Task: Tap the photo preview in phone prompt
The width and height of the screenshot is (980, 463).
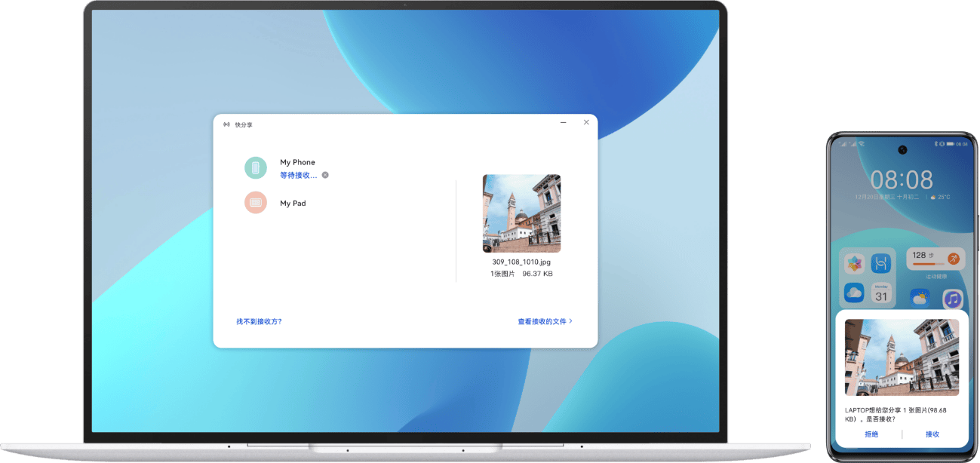Action: click(902, 357)
